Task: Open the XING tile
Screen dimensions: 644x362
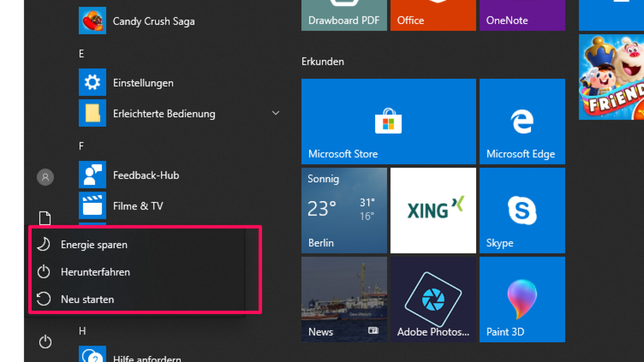Action: (433, 211)
